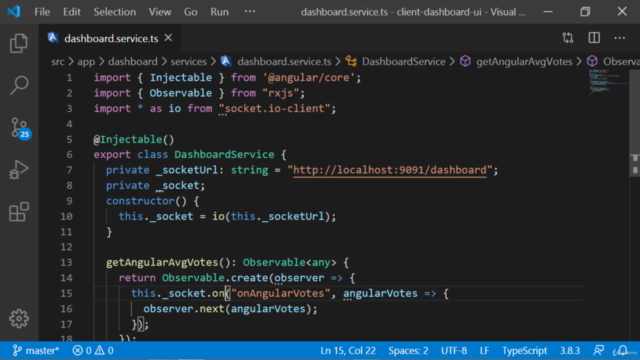
Task: Click 'Observable.create' on line 14
Action: pos(215,278)
